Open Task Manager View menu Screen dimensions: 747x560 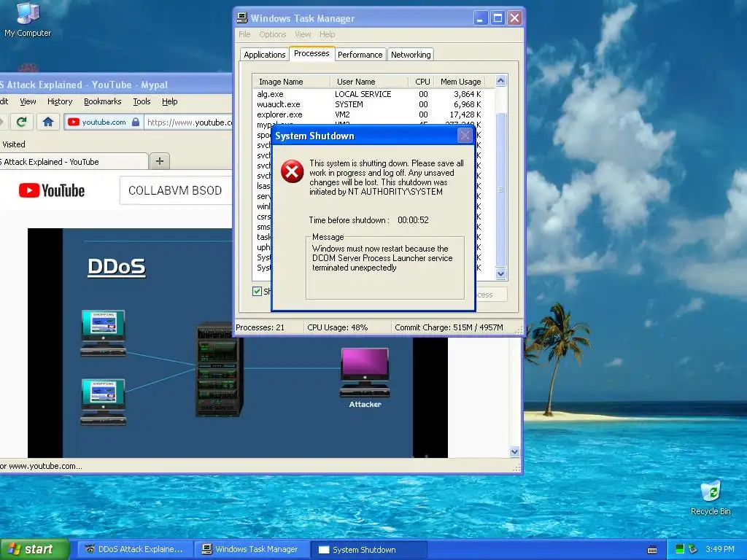pos(303,34)
